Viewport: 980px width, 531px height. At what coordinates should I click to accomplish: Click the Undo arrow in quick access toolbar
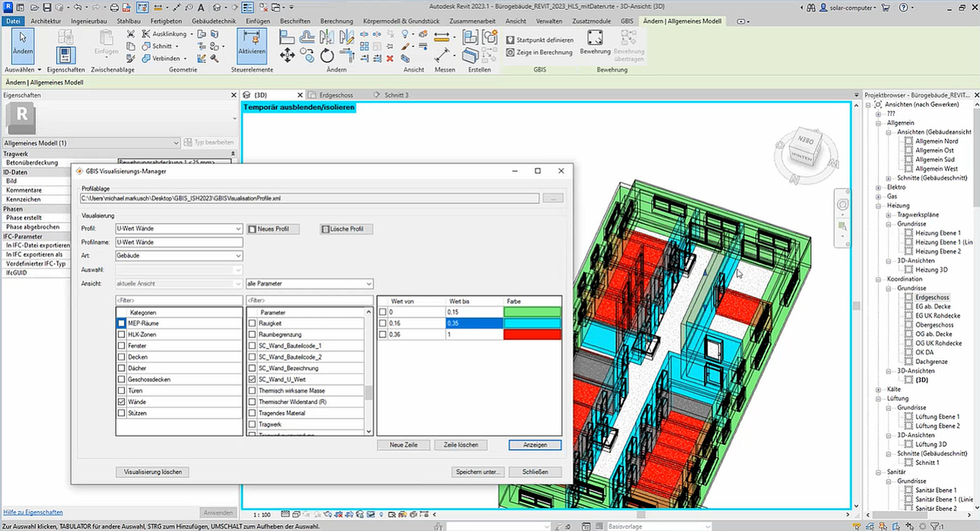point(78,8)
